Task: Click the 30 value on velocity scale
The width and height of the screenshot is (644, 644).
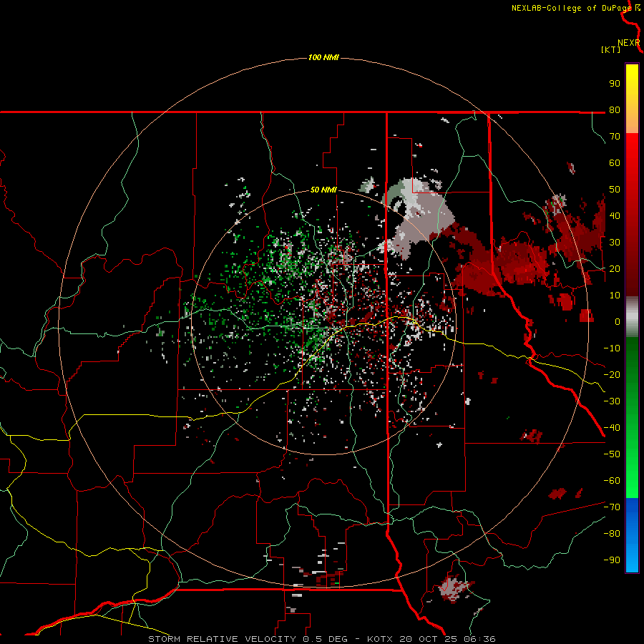Action: point(615,243)
